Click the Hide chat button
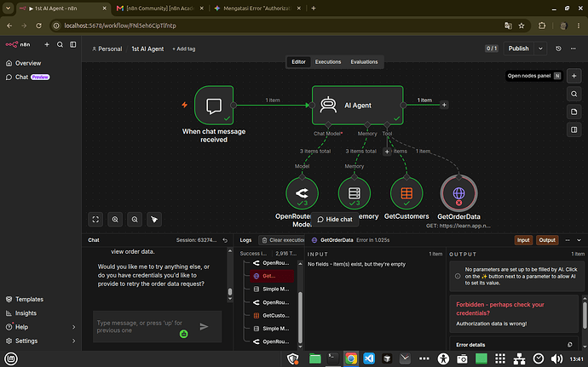 coord(335,220)
